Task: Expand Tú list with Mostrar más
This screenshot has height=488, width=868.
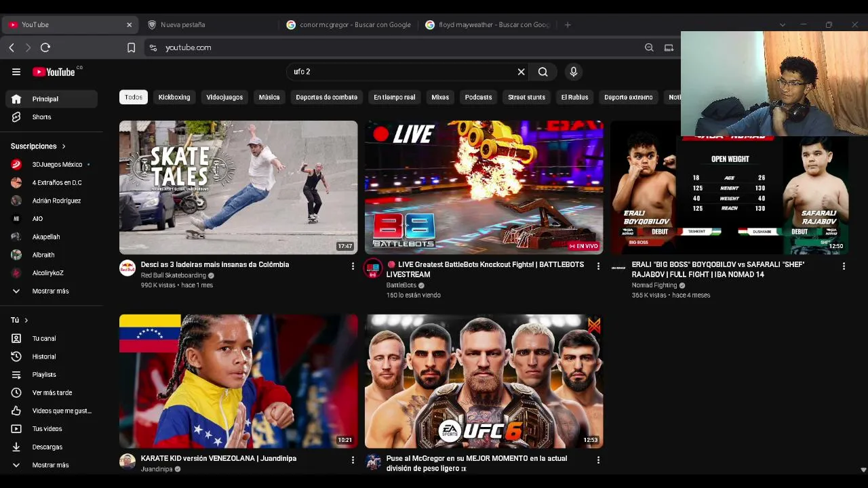Action: click(52, 466)
